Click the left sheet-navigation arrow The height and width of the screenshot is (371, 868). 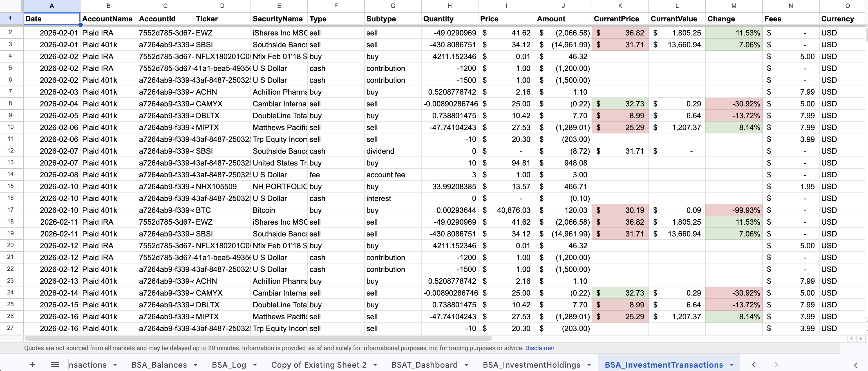[754, 364]
